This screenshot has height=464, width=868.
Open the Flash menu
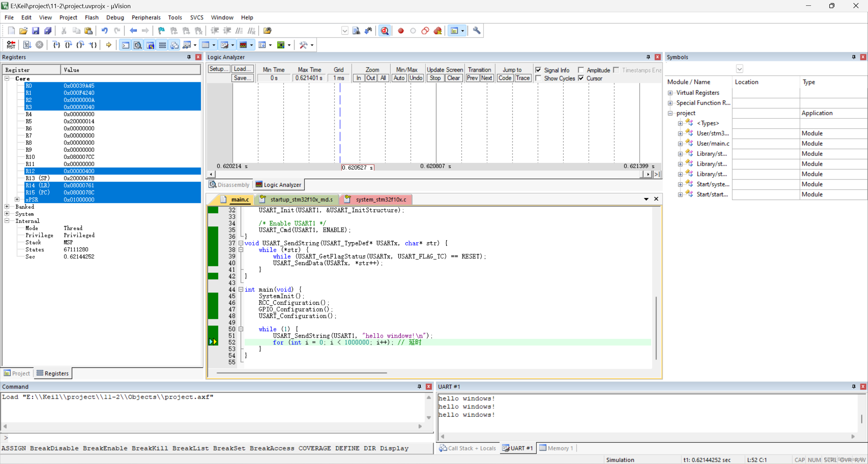click(92, 17)
